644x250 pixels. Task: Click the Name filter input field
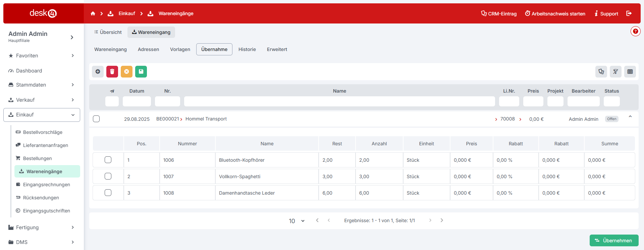click(339, 101)
